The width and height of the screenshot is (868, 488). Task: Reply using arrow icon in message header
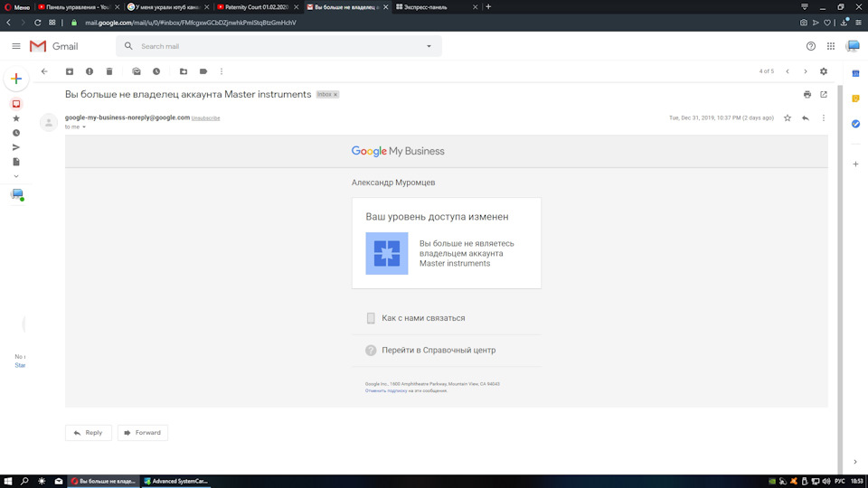click(x=806, y=117)
